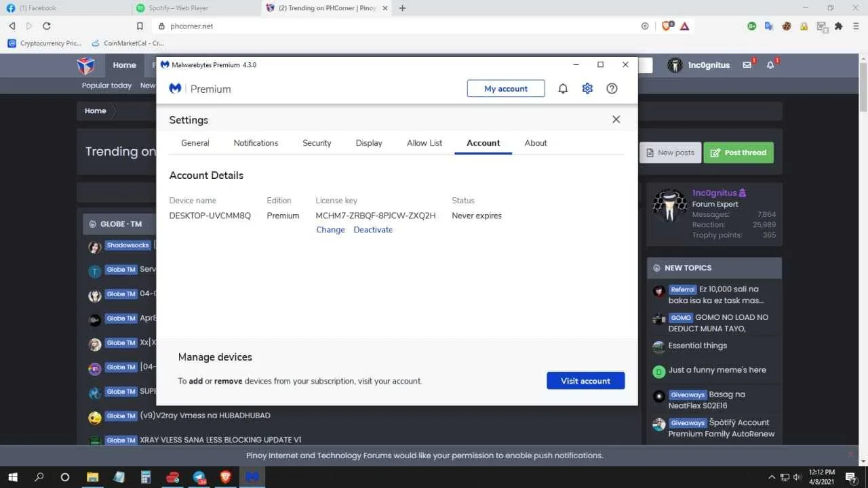Screen dimensions: 868x488
Task: Select the Account settings tab
Action: [x=484, y=143]
